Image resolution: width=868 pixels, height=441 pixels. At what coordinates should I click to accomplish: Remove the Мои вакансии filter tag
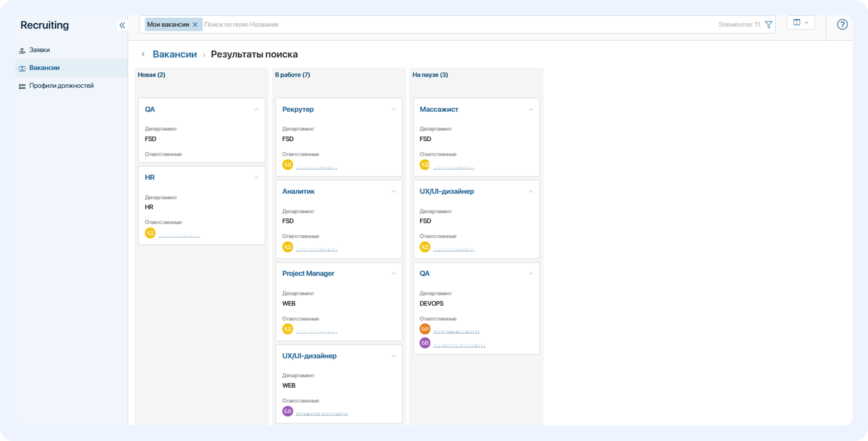pyautogui.click(x=195, y=25)
